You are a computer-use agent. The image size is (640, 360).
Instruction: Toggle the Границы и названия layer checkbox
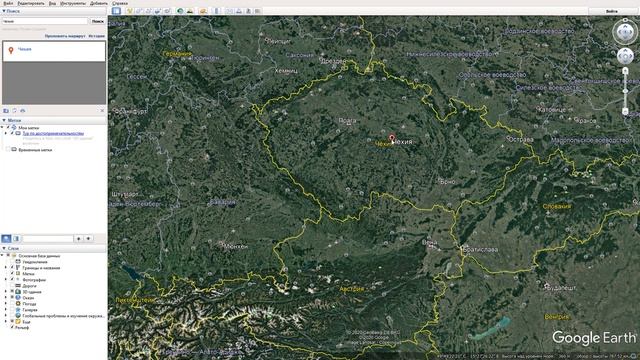[x=13, y=268]
